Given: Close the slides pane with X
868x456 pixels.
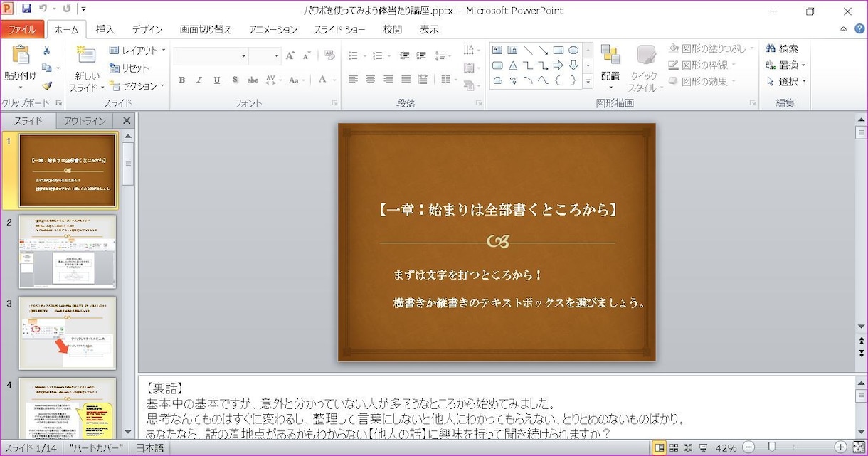Looking at the screenshot, I should [127, 121].
